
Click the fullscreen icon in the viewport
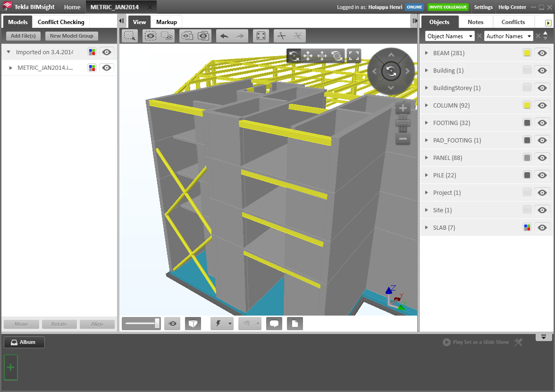point(353,56)
